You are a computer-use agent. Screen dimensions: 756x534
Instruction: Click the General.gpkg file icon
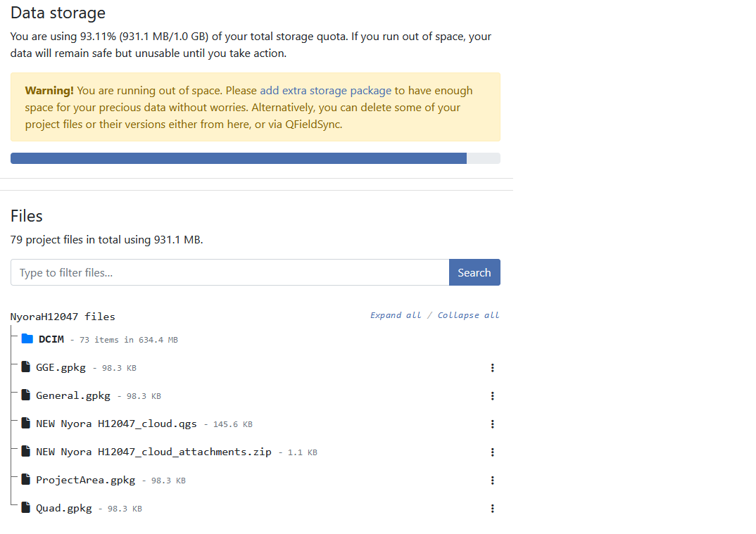point(26,395)
